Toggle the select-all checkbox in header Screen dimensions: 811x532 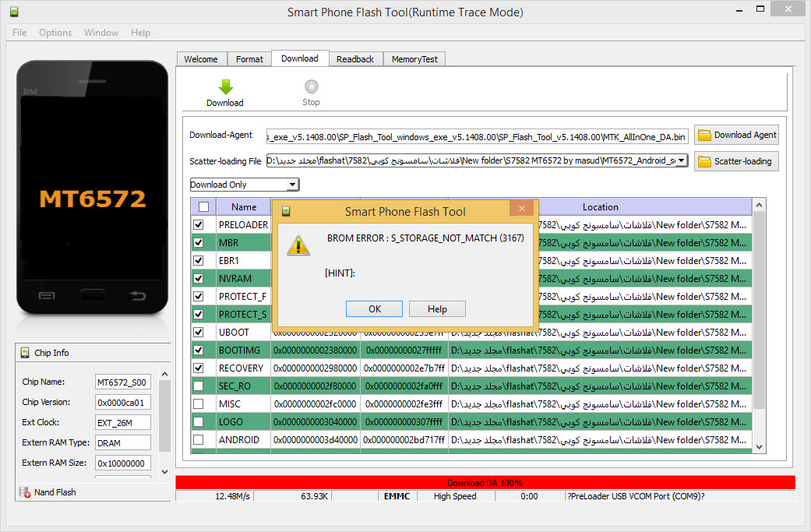pyautogui.click(x=204, y=207)
